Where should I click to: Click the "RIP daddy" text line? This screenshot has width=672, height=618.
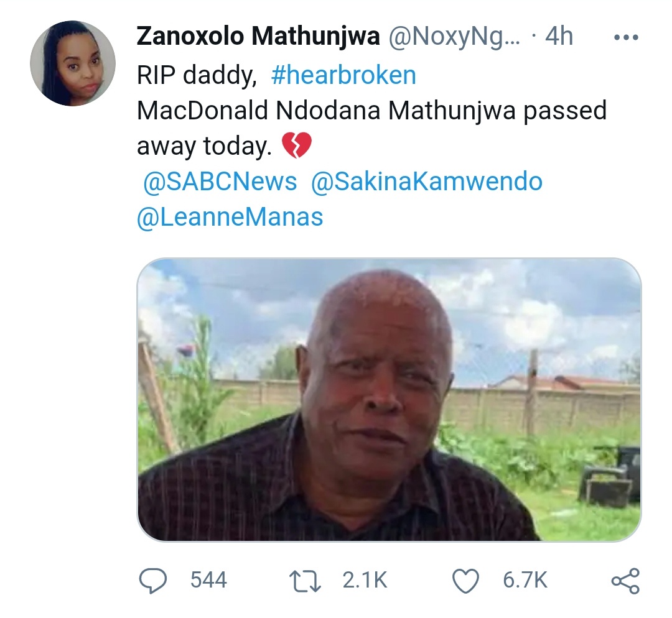pyautogui.click(x=196, y=75)
